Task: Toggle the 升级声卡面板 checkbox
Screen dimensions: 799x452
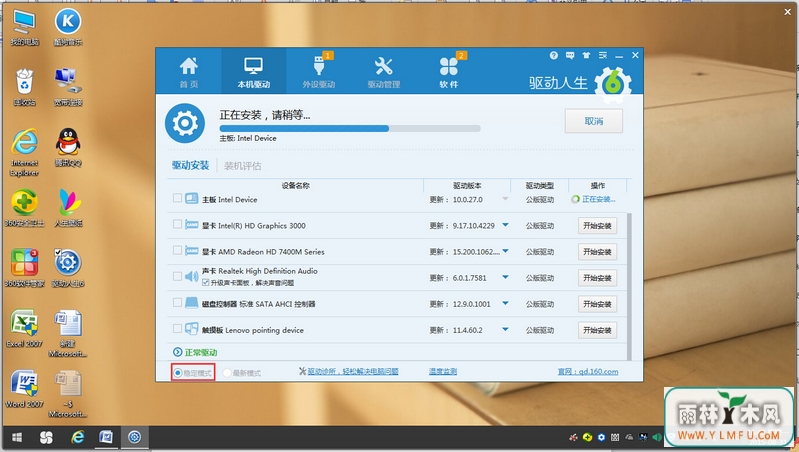Action: tap(206, 282)
